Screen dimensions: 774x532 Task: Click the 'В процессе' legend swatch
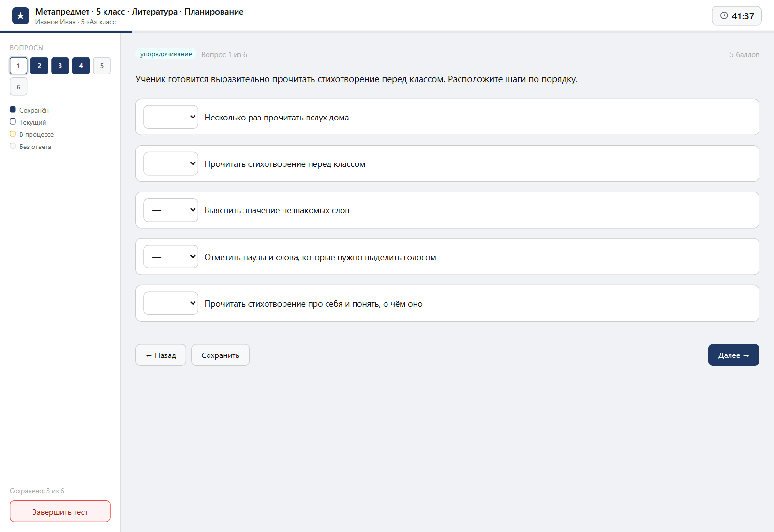13,134
